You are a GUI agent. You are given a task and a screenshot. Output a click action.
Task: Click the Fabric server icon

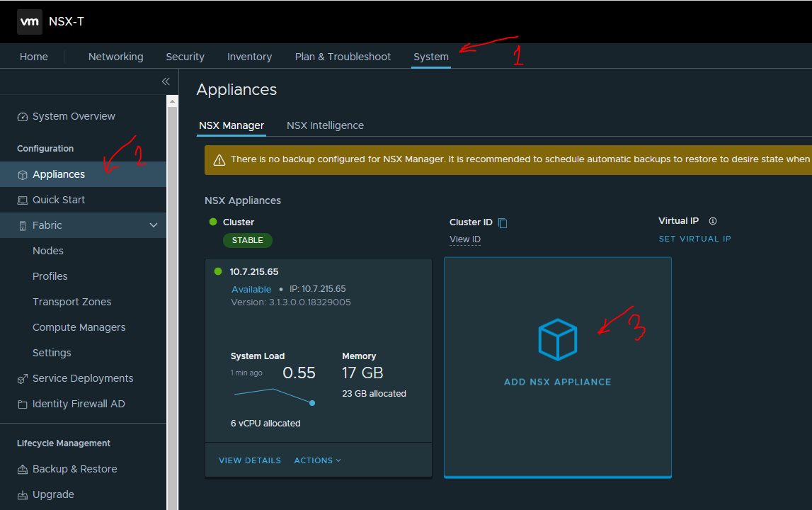[22, 225]
